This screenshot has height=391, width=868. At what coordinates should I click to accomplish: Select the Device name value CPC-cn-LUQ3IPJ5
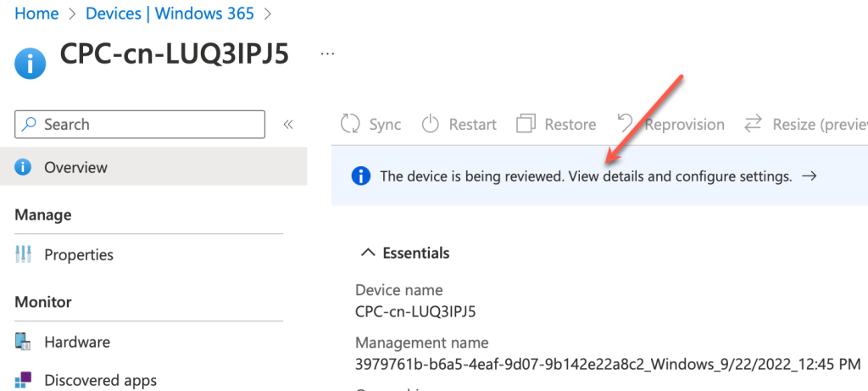pyautogui.click(x=415, y=312)
